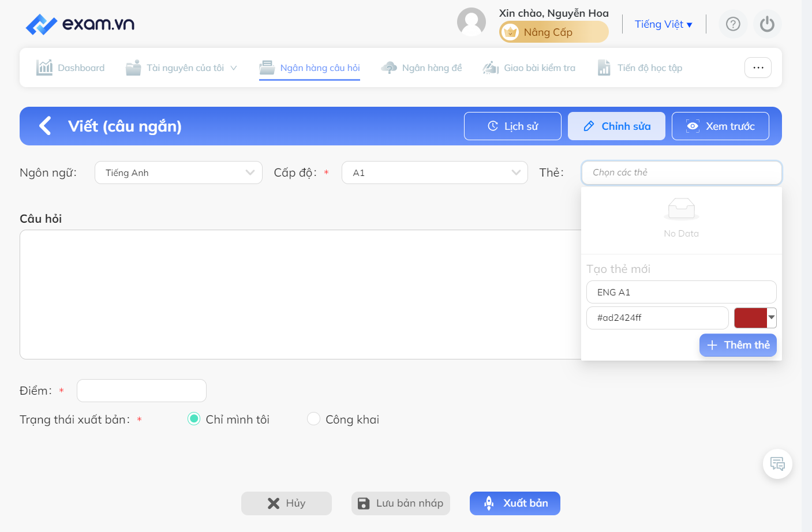Open the color picker dropdown arrow

772,317
